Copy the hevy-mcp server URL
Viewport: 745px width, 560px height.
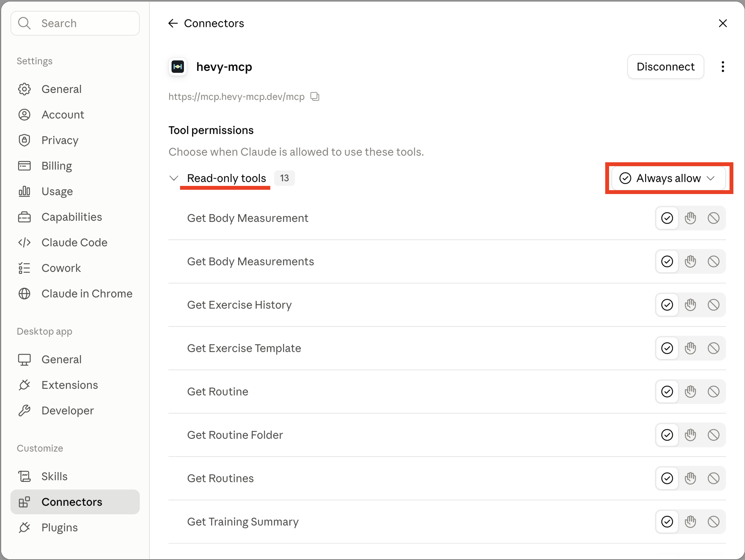click(315, 96)
